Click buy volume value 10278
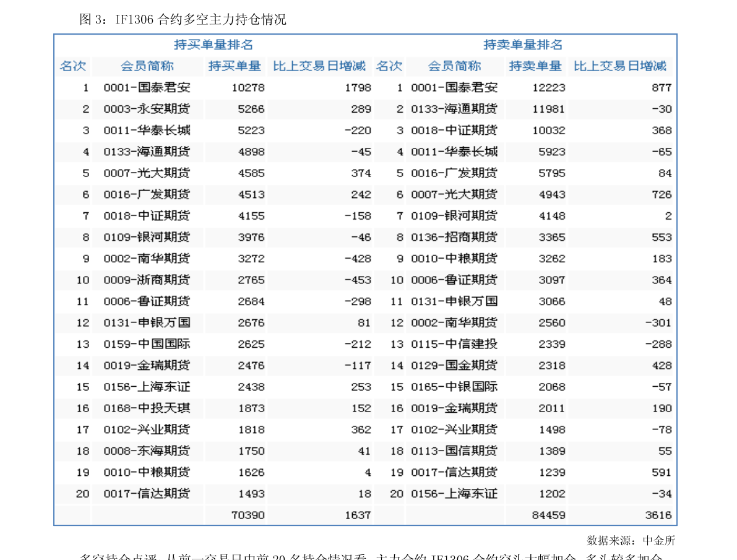Viewport: 737px width, 560px height. point(248,88)
